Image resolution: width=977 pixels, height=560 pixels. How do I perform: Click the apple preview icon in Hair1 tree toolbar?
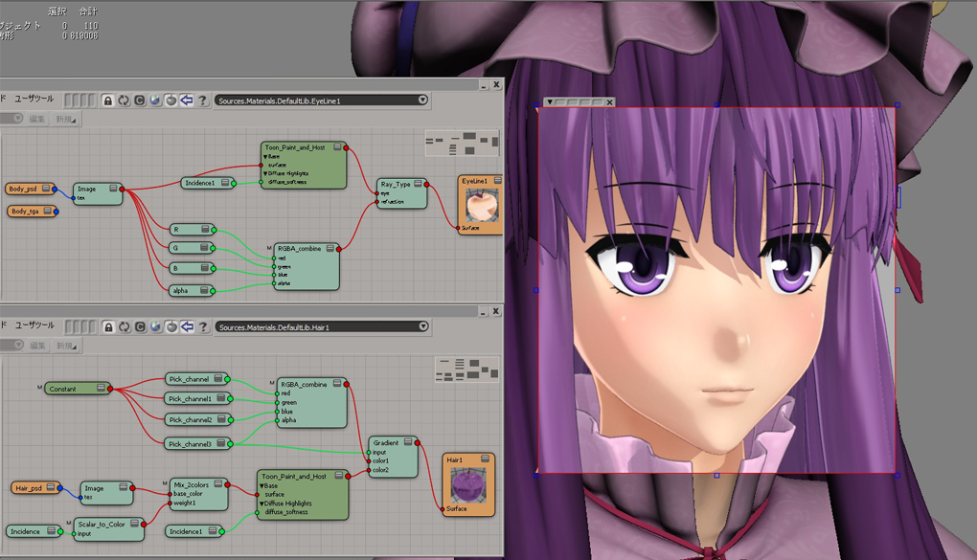point(171,327)
